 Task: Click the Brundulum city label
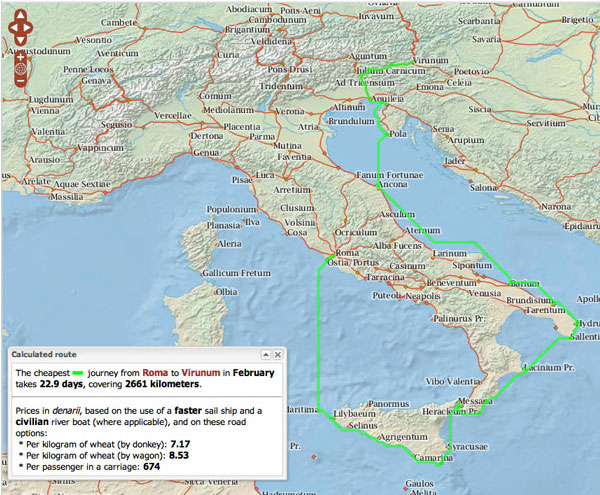(x=351, y=121)
